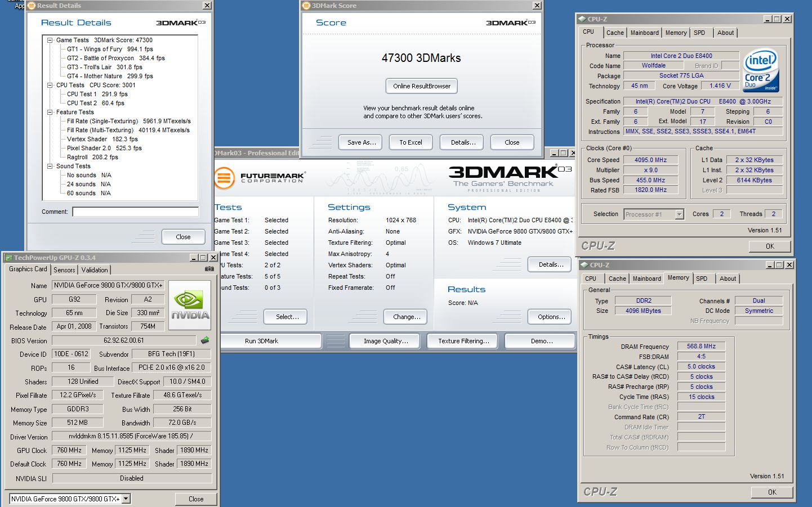Switch to the Validation tab in GPU-Z
Screen dimensions: 812x507
click(95, 270)
